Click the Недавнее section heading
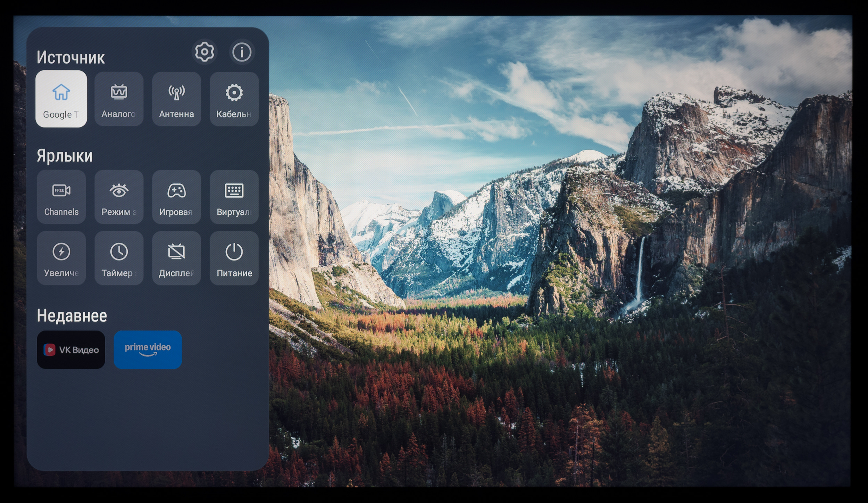This screenshot has width=868, height=503. [72, 316]
